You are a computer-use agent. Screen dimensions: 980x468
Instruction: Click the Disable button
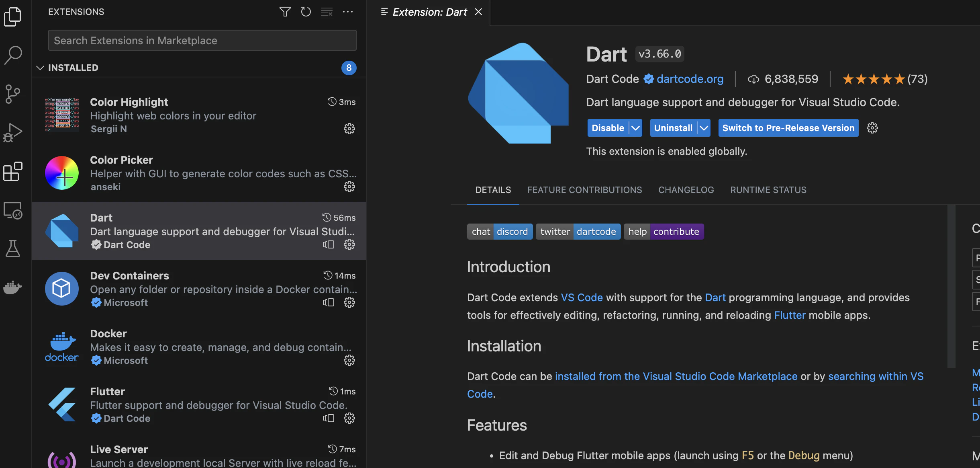coord(608,128)
